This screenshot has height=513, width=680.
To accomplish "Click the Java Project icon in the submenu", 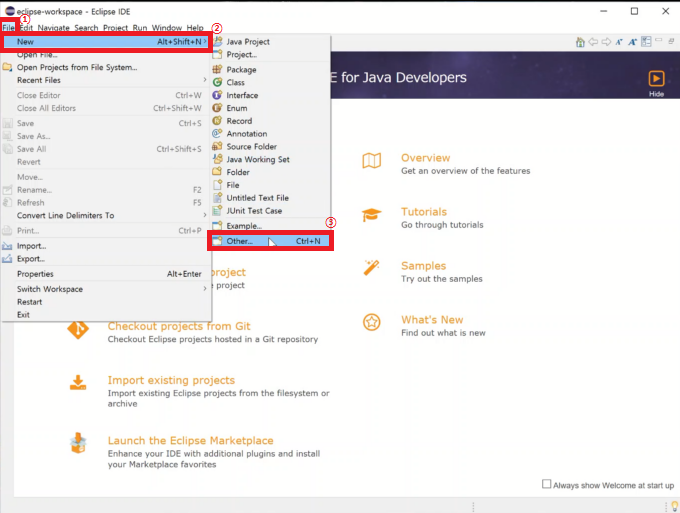I will [218, 42].
